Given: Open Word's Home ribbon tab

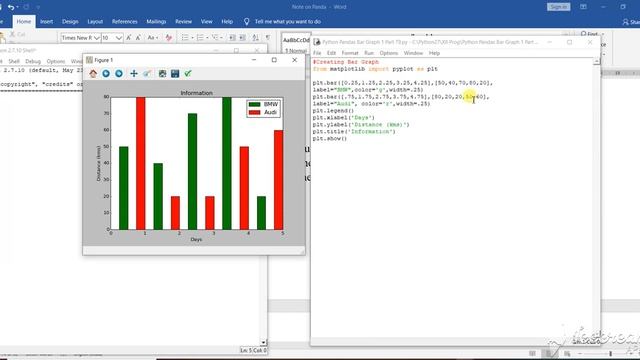Looking at the screenshot, I should point(24,21).
